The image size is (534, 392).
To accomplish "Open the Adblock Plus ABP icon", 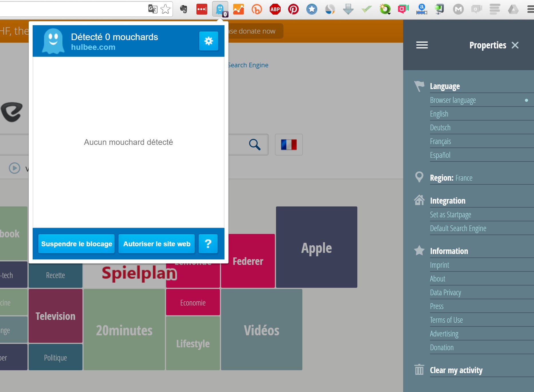I will pos(275,9).
